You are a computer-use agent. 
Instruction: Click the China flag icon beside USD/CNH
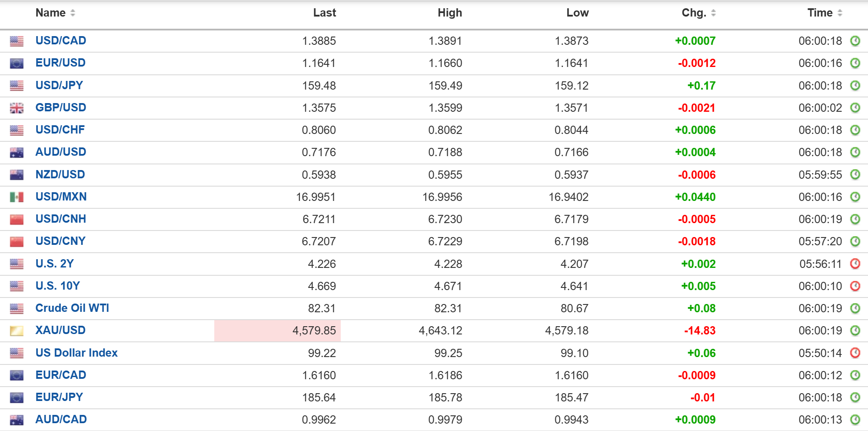[x=17, y=219]
